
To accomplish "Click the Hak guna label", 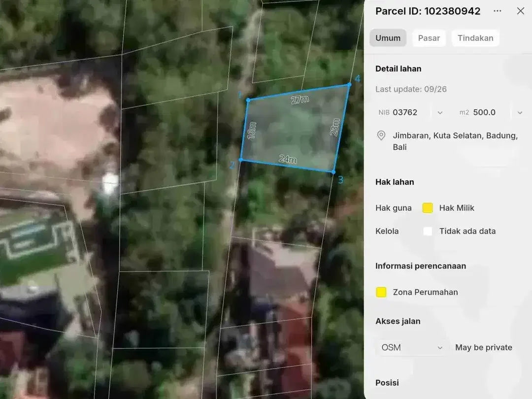I will (394, 208).
